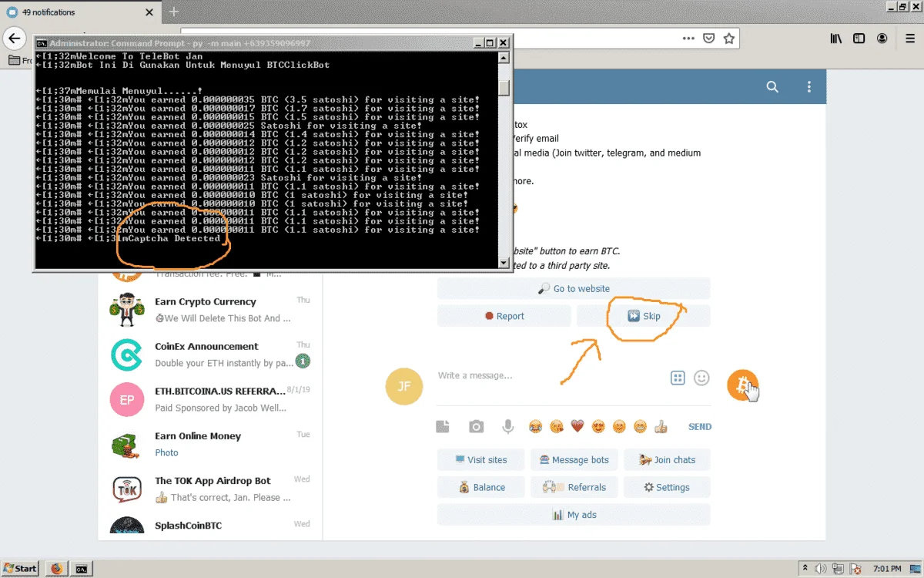Click the Join chats button
The image size is (924, 578).
click(667, 460)
